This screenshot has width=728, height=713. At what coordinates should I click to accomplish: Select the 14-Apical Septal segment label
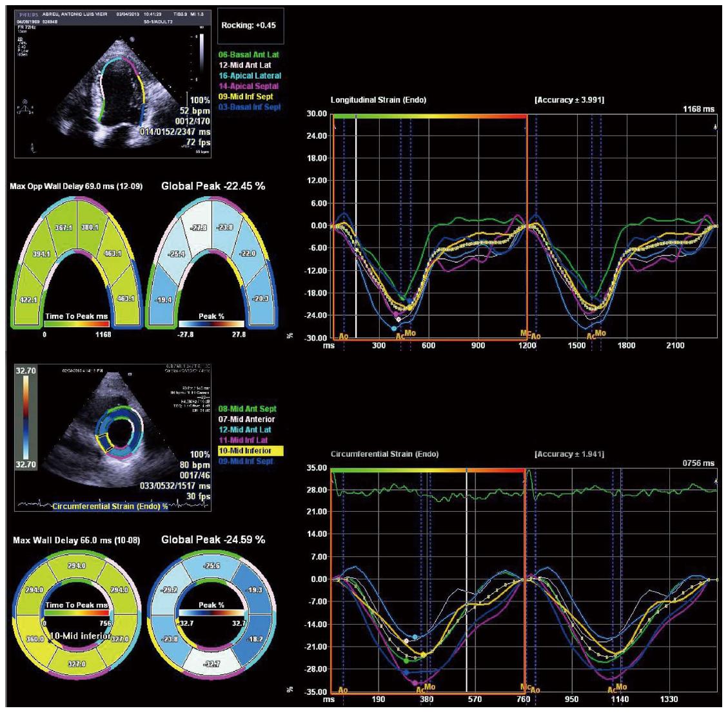click(x=248, y=86)
